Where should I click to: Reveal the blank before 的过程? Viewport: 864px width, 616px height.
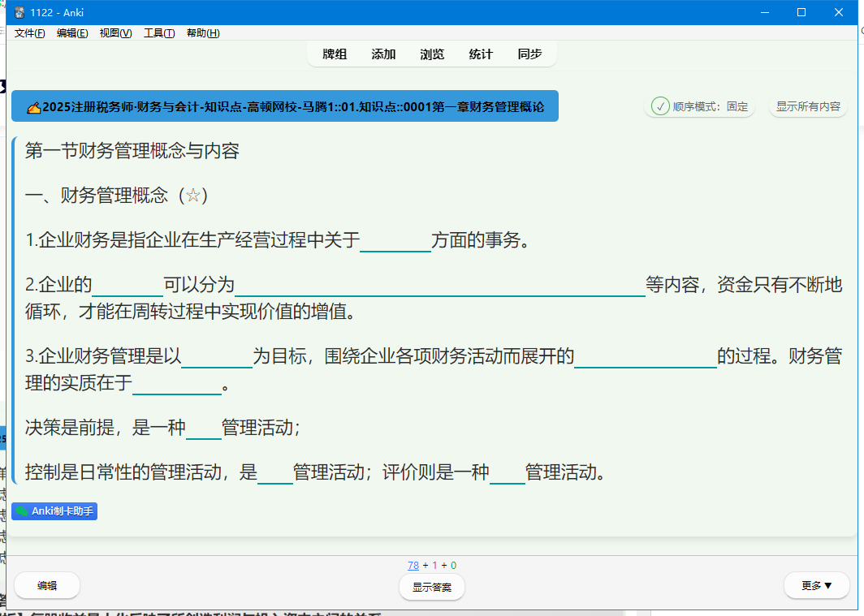pos(646,358)
